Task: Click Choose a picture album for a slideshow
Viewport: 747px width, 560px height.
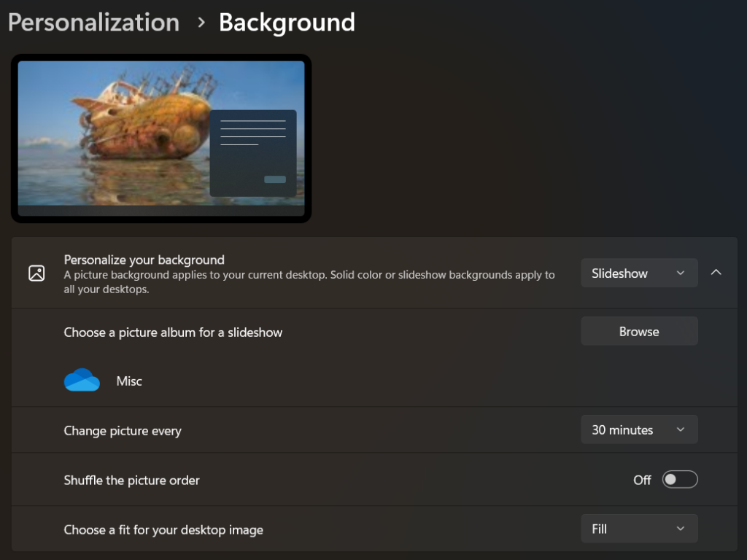Action: tap(173, 332)
